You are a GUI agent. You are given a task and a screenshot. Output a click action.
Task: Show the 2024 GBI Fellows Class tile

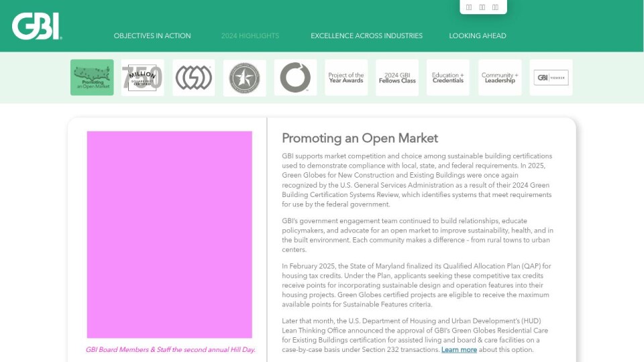point(397,78)
